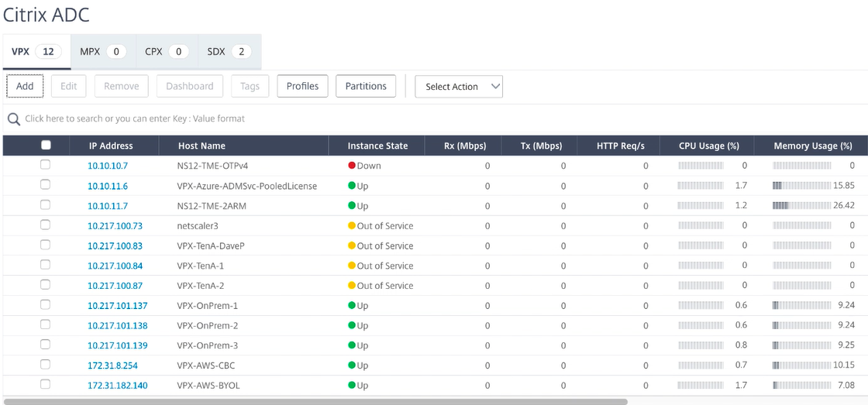Click yellow Out of Service icon for netscaler3

[x=352, y=226]
